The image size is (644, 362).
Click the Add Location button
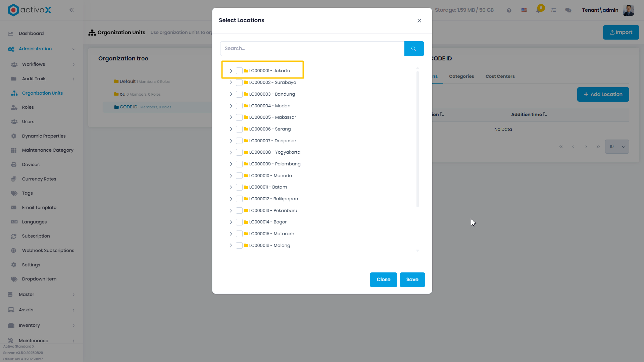tap(603, 95)
